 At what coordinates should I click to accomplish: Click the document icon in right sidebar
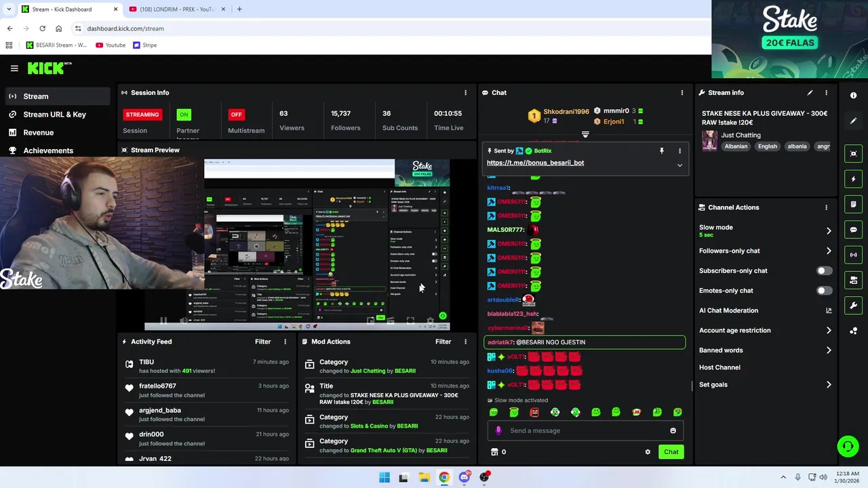click(854, 204)
